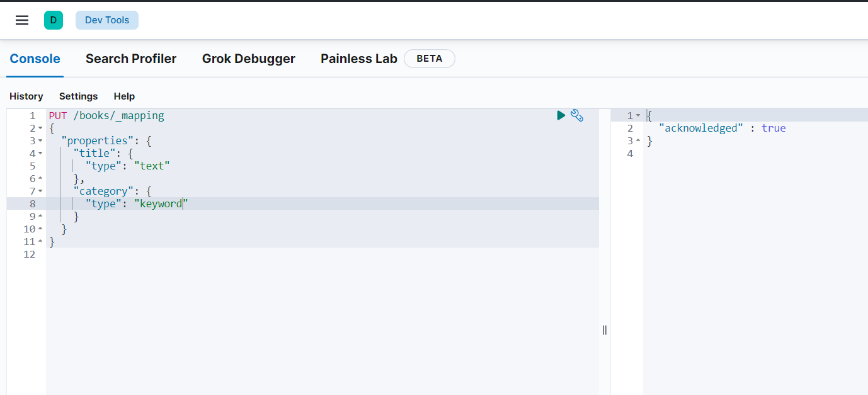Send the request with the play icon
The height and width of the screenshot is (395, 868).
coord(561,115)
